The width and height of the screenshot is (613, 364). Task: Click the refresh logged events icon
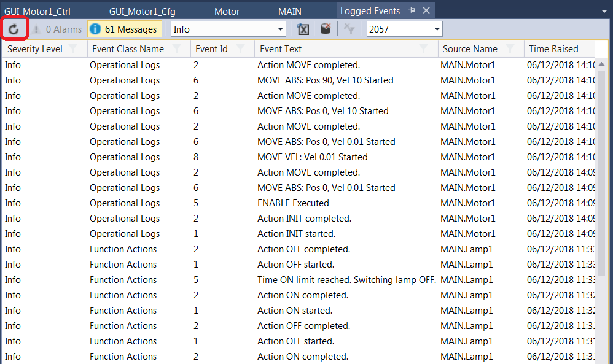pos(14,29)
